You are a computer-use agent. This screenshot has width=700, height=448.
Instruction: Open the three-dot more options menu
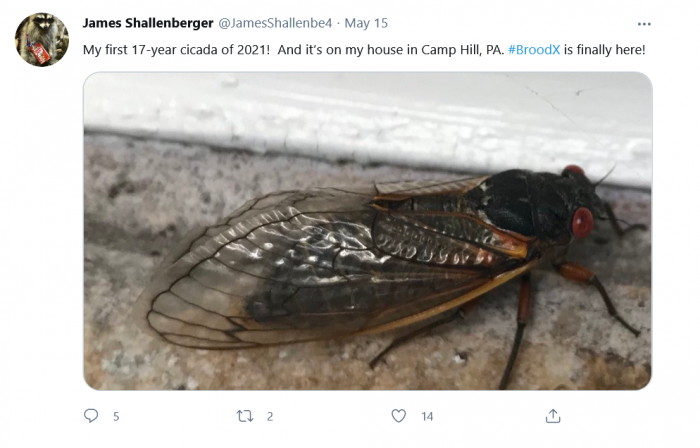[x=644, y=23]
